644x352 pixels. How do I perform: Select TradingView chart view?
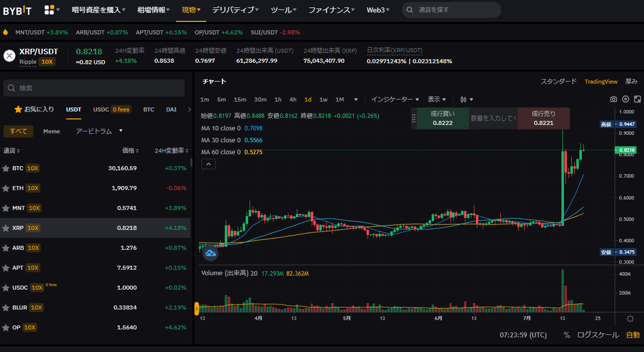point(601,82)
